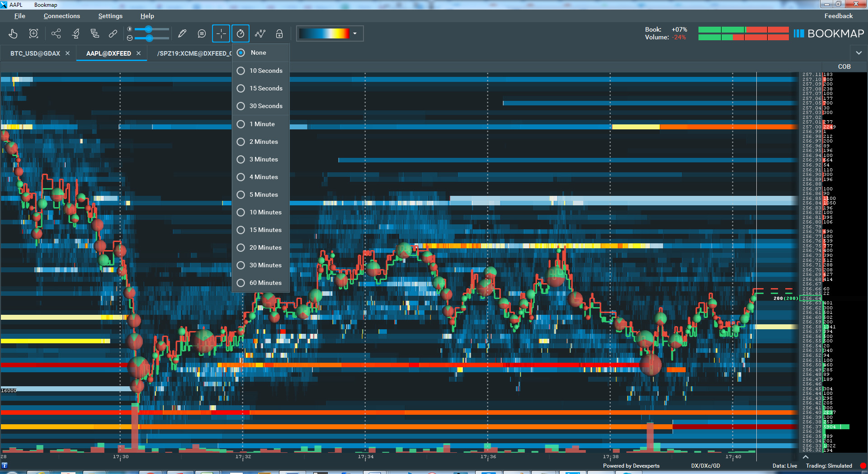
Task: Adjust the brightness slider
Action: pos(152,29)
